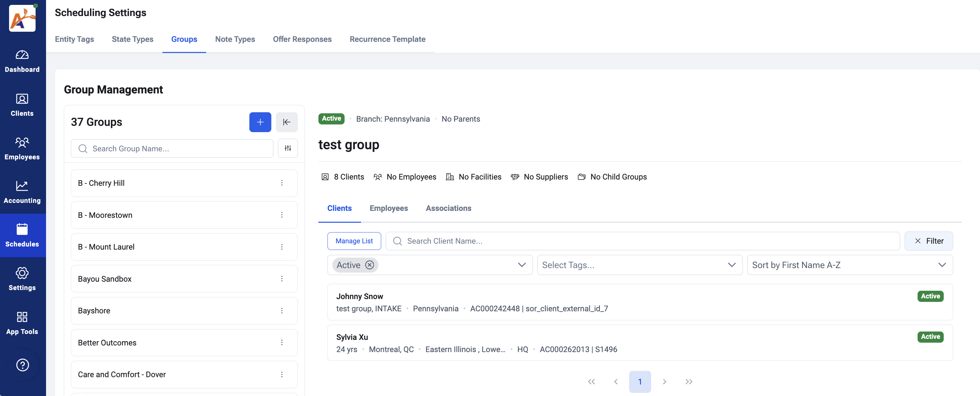Open options menu for Bayou Sandbox
Image resolution: width=980 pixels, height=396 pixels.
[x=282, y=279]
